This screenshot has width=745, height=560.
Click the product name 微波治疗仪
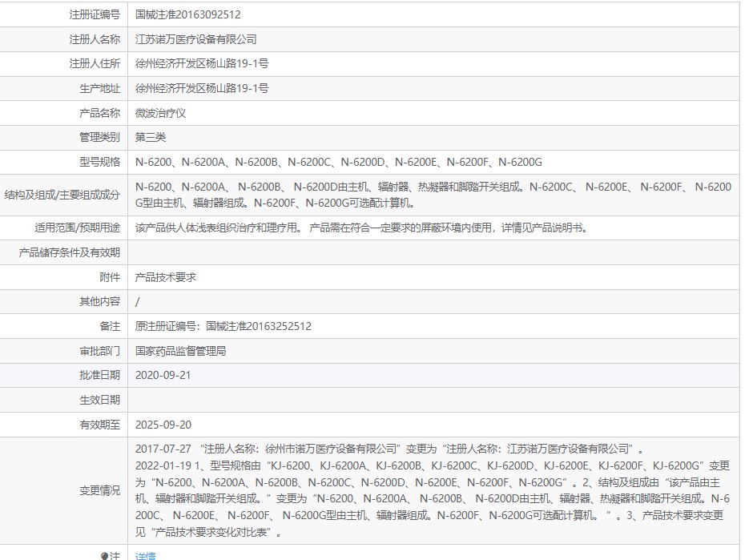click(x=160, y=113)
